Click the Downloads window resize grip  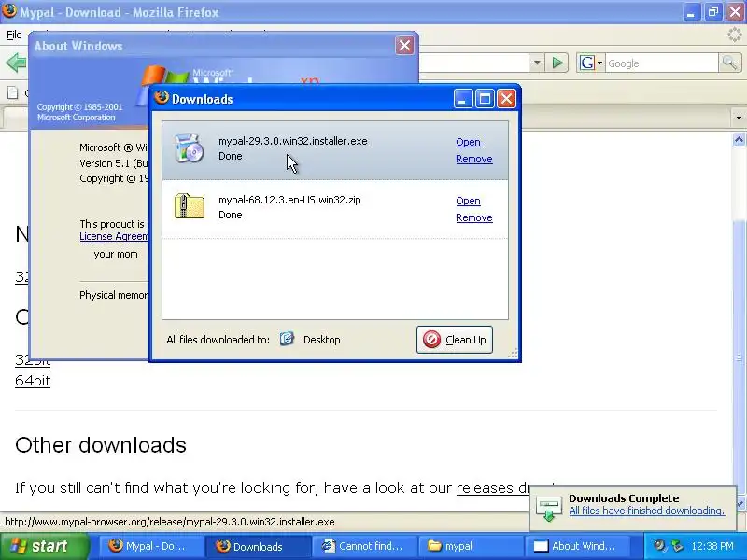tap(513, 354)
